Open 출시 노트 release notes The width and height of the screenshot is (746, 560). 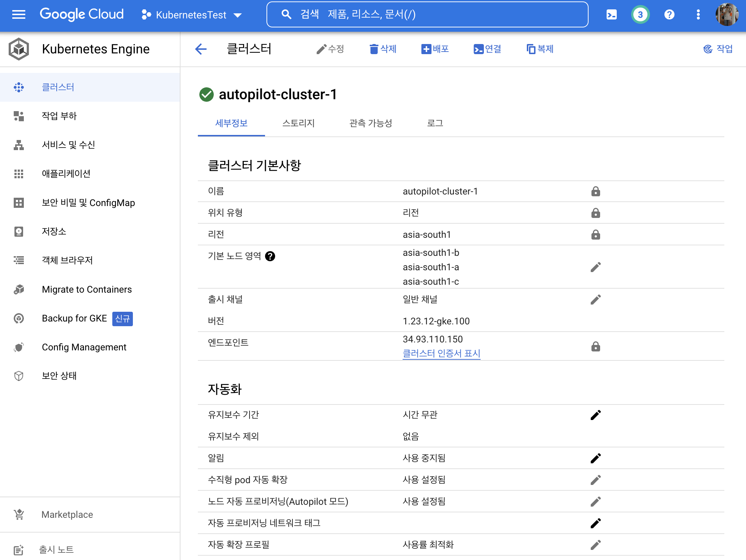coord(90,550)
